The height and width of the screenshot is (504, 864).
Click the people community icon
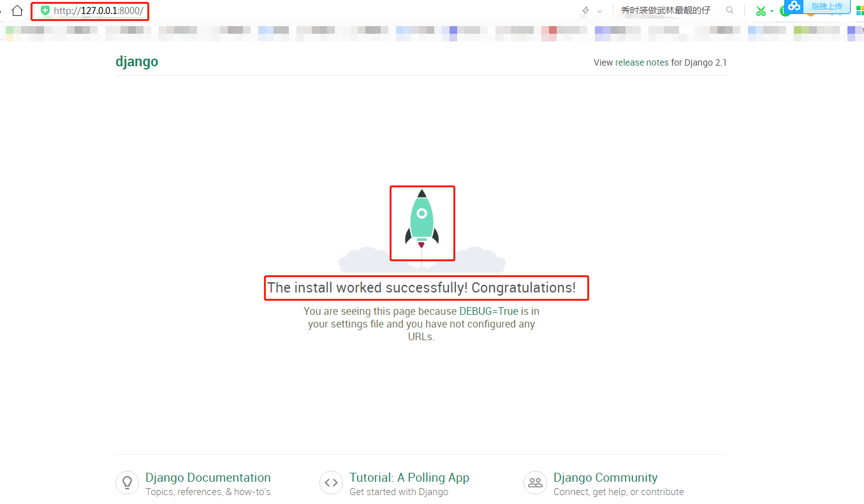pos(535,482)
